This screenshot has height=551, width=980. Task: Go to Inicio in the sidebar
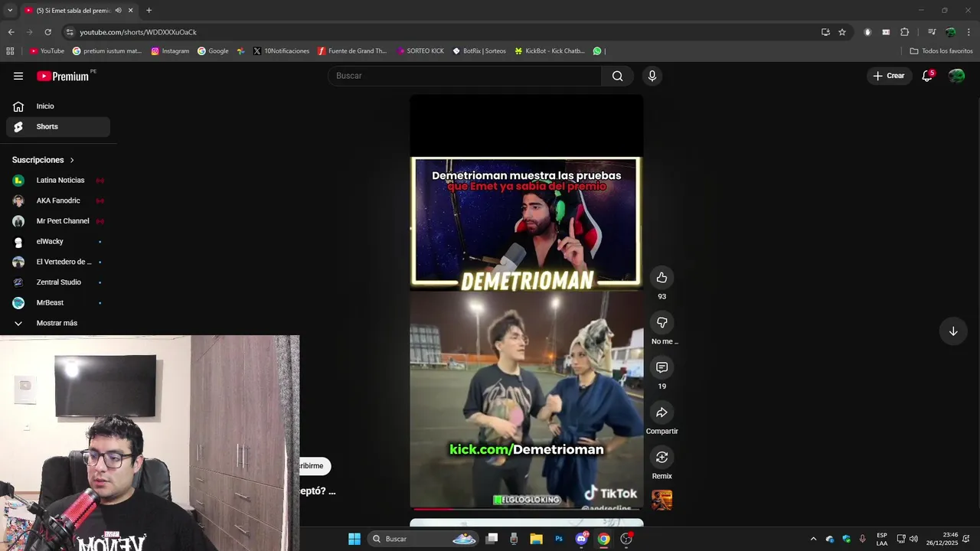pyautogui.click(x=58, y=106)
